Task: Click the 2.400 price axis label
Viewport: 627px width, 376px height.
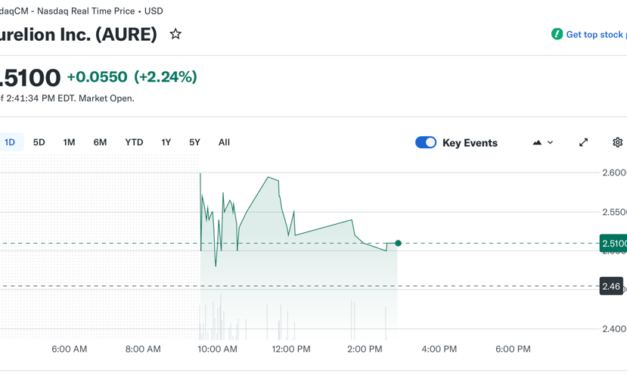Action: (614, 328)
